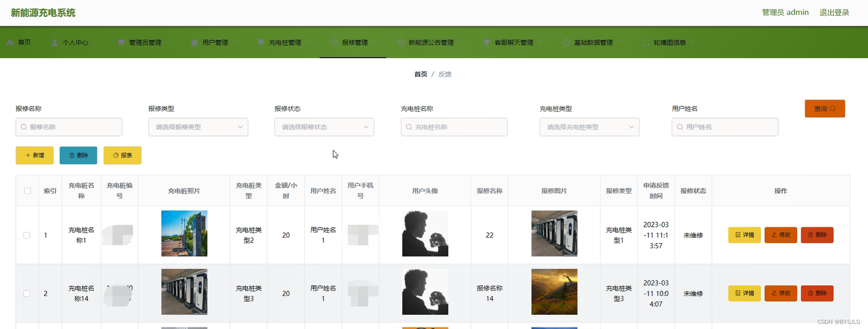The width and height of the screenshot is (868, 329).
Task: Open sunset repair image in row 2
Action: [x=554, y=292]
